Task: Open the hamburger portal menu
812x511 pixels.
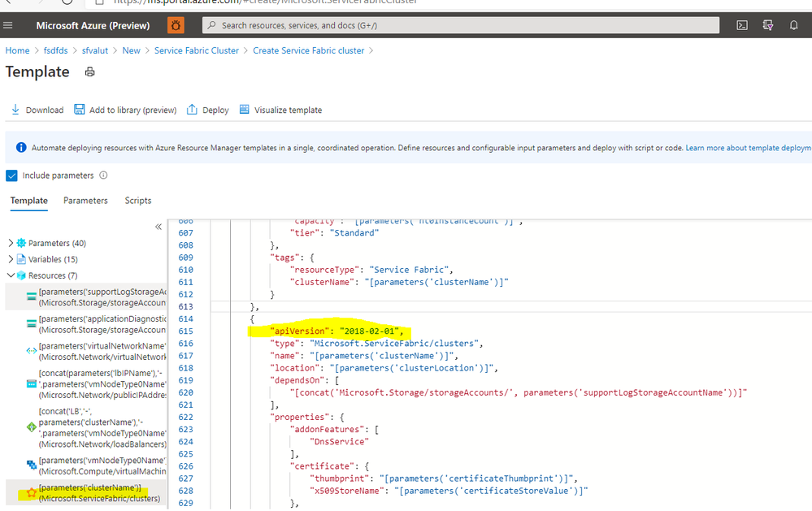Action: tap(8, 25)
